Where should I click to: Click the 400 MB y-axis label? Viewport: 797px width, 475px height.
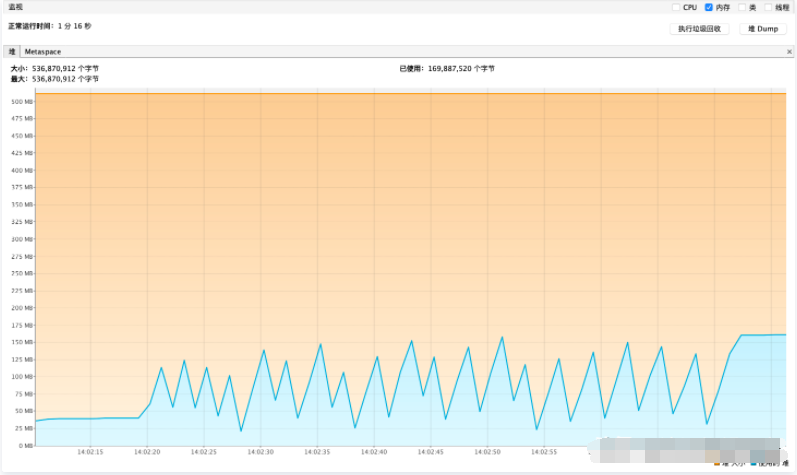click(x=22, y=170)
